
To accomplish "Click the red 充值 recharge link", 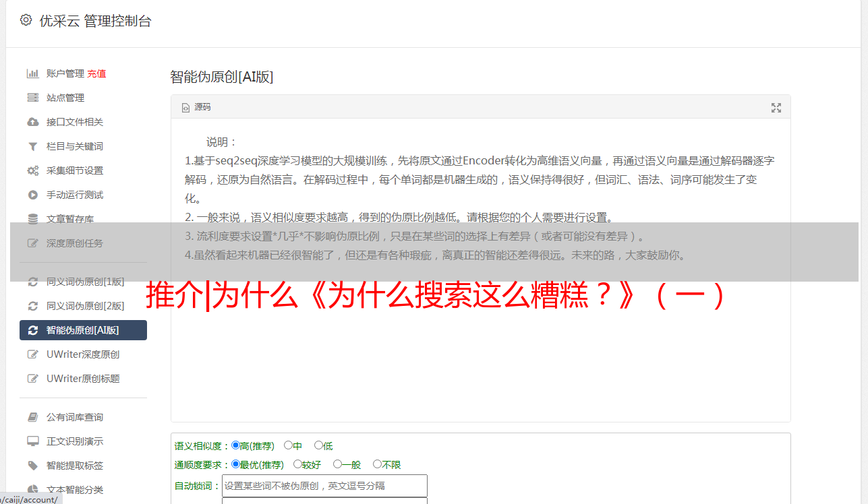I will pos(96,73).
